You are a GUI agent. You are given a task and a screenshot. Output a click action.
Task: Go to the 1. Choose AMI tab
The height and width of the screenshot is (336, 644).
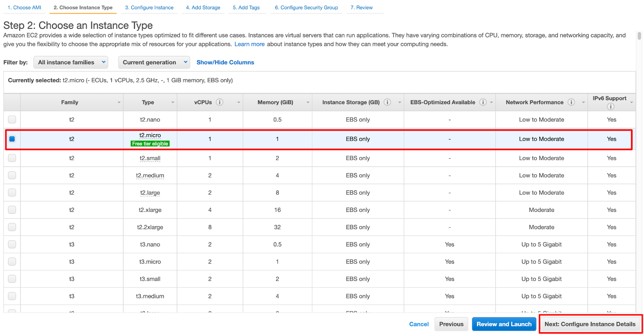(x=24, y=8)
